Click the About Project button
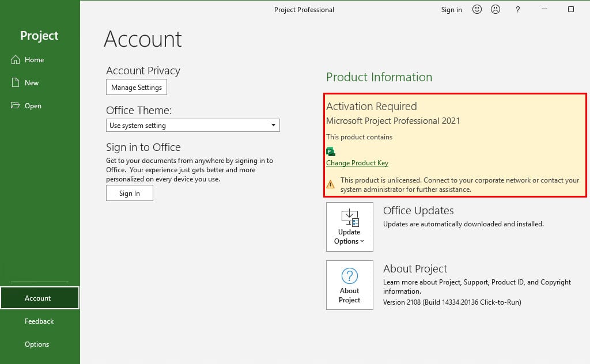Image resolution: width=590 pixels, height=364 pixels. click(350, 285)
